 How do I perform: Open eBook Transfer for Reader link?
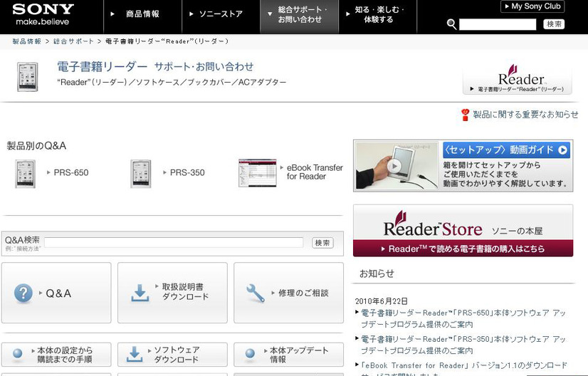[315, 172]
